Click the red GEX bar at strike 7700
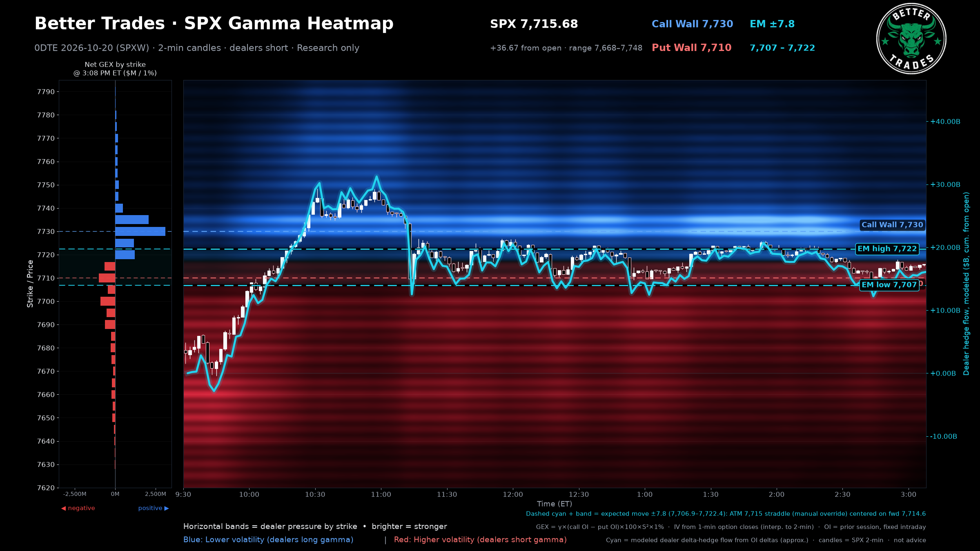This screenshot has width=980, height=551. [108, 301]
